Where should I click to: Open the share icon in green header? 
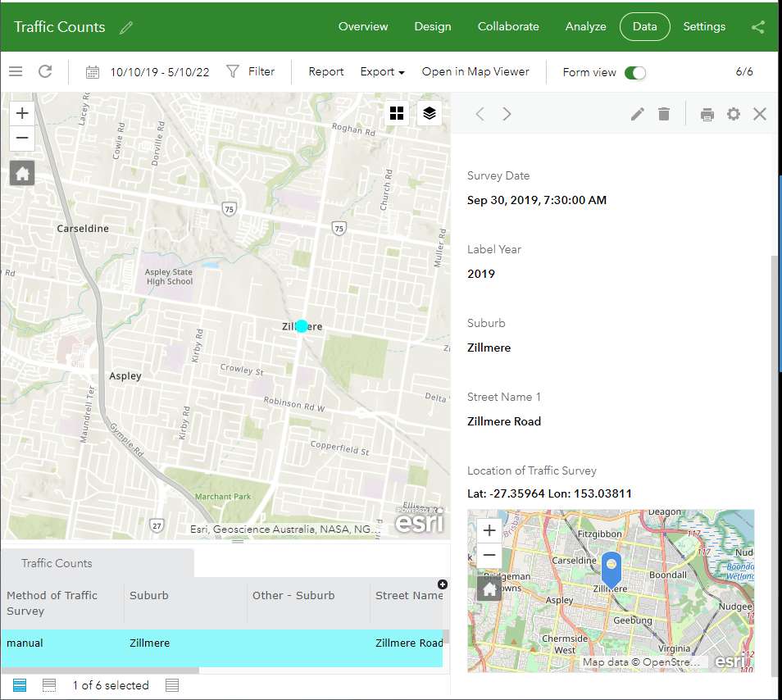point(757,27)
